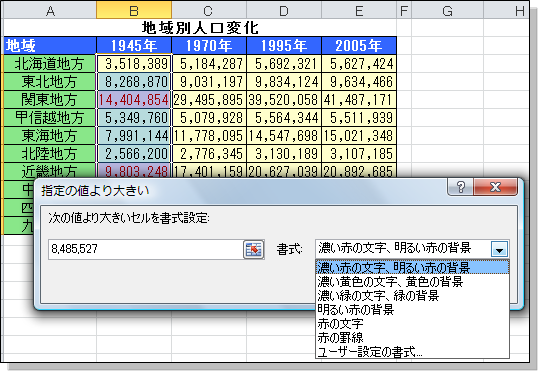Click cell with value 5,564,344
Image resolution: width=538 pixels, height=371 pixels.
click(x=284, y=118)
